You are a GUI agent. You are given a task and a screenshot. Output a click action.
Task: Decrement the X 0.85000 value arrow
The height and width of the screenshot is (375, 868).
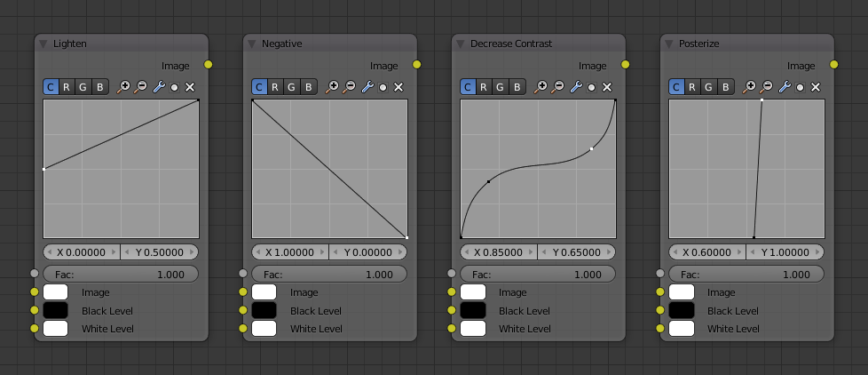pos(467,252)
